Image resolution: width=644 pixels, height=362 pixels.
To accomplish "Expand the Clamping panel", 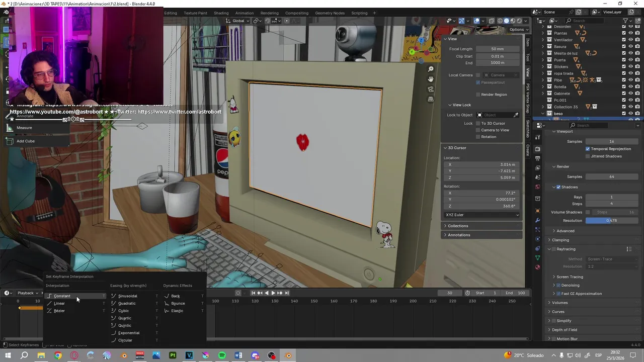I will [x=560, y=240].
